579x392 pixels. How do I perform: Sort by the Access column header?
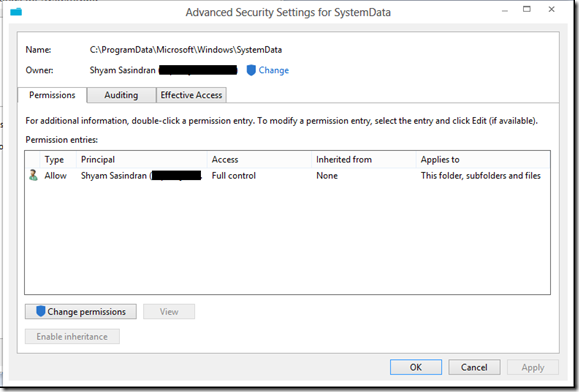point(260,159)
